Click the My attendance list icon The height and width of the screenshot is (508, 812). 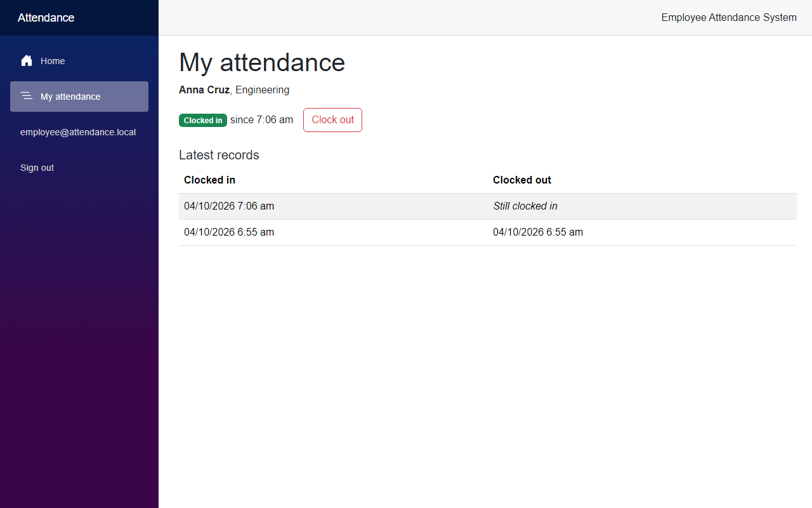(x=27, y=96)
